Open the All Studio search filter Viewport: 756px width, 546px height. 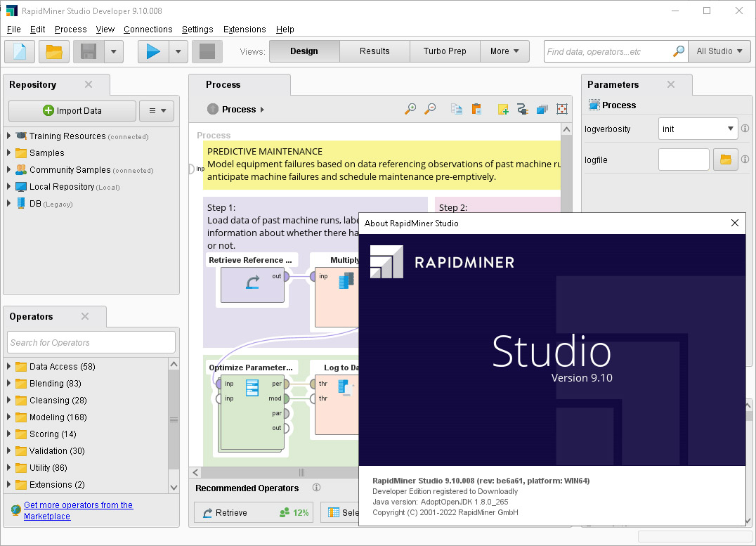click(719, 51)
